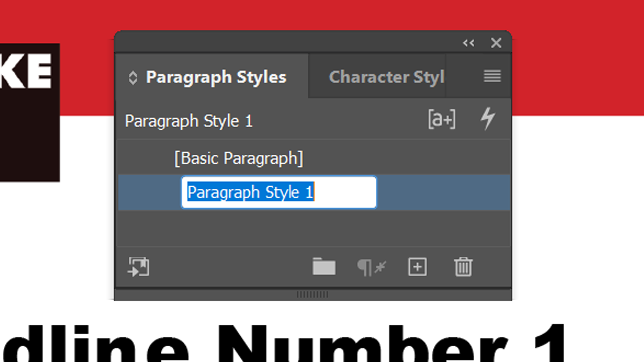644x362 pixels.
Task: Click the Create new style group folder
Action: 324,267
